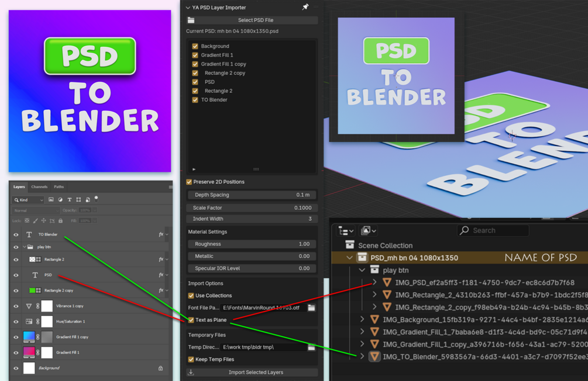Switch to the Paths tab
This screenshot has width=588, height=381.
[59, 186]
